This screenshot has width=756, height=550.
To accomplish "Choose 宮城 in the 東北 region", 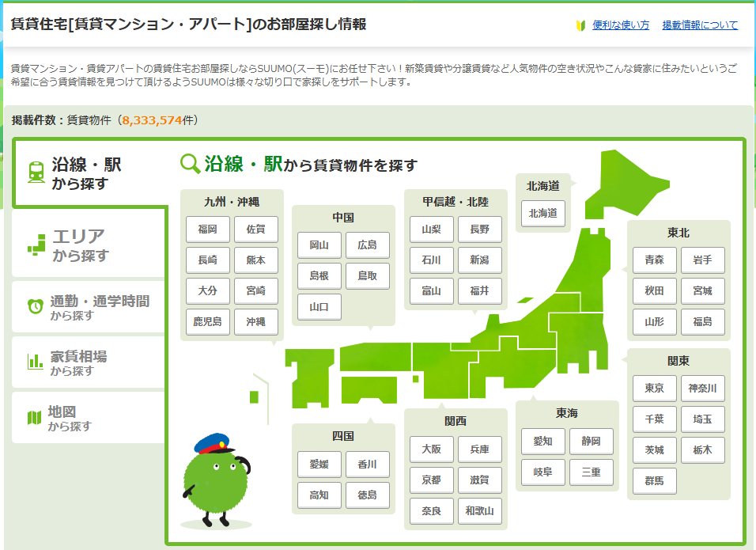I will pos(702,291).
